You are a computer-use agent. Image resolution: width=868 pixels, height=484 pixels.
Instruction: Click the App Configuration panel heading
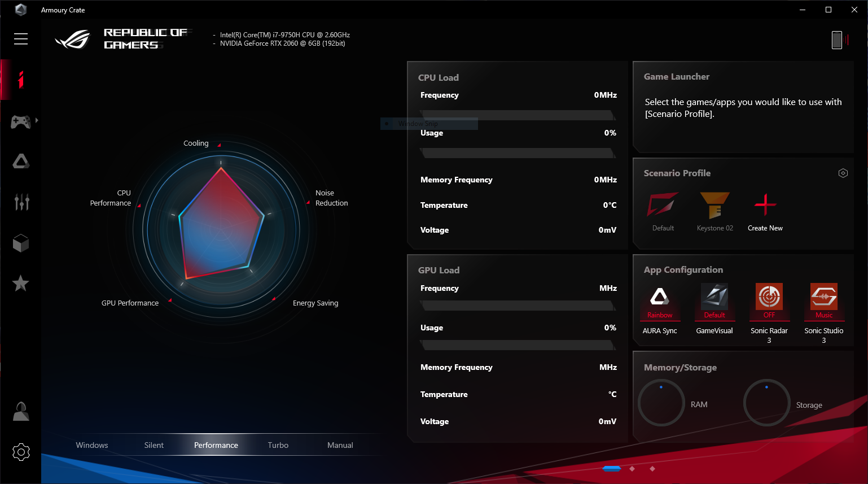[683, 270]
